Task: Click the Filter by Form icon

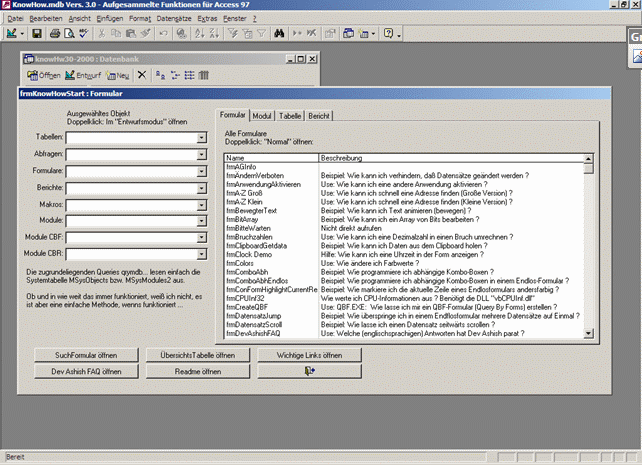Action: point(247,34)
